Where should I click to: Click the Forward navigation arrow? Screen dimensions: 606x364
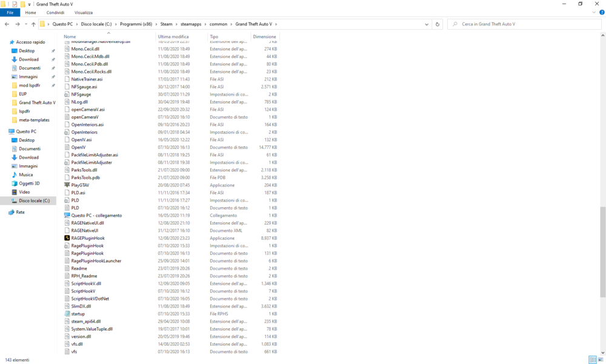point(18,24)
